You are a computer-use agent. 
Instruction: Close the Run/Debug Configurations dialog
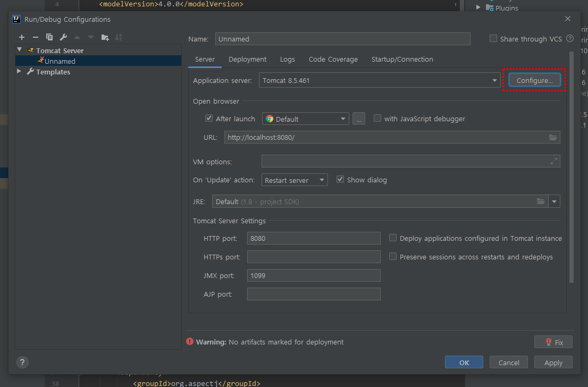coord(568,19)
